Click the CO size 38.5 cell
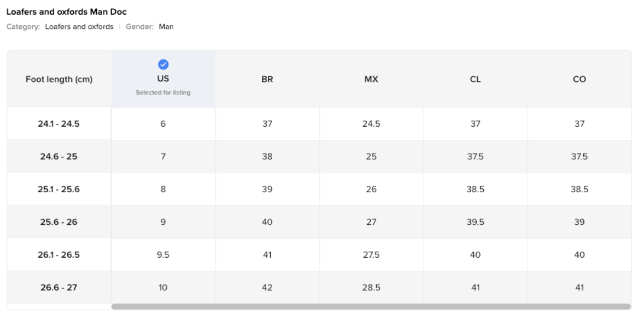The width and height of the screenshot is (644, 321). (579, 189)
